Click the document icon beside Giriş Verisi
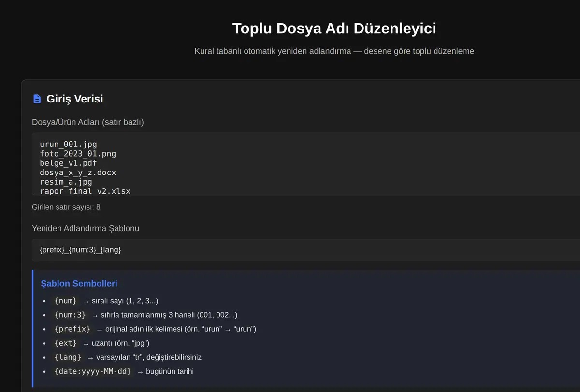The height and width of the screenshot is (392, 580). pyautogui.click(x=37, y=99)
